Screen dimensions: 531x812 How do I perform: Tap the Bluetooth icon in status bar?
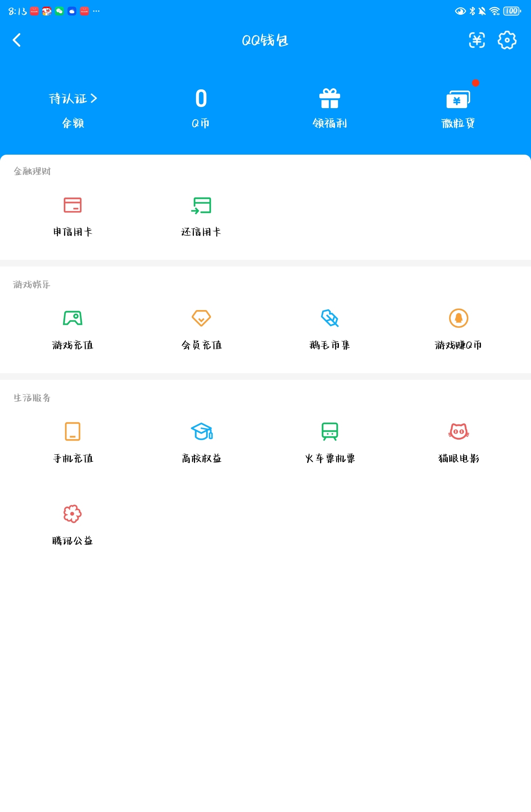click(x=472, y=11)
